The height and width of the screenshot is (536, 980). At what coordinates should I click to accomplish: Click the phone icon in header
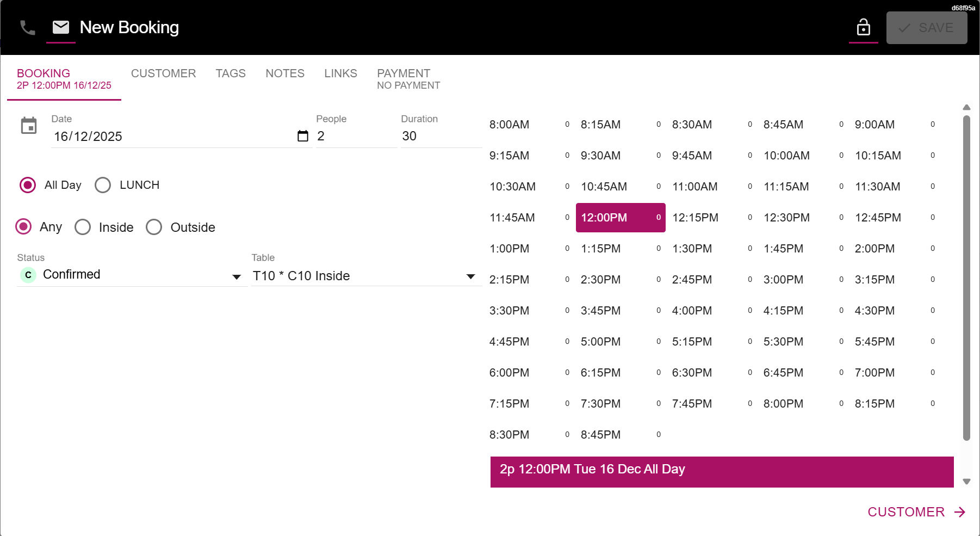(28, 28)
